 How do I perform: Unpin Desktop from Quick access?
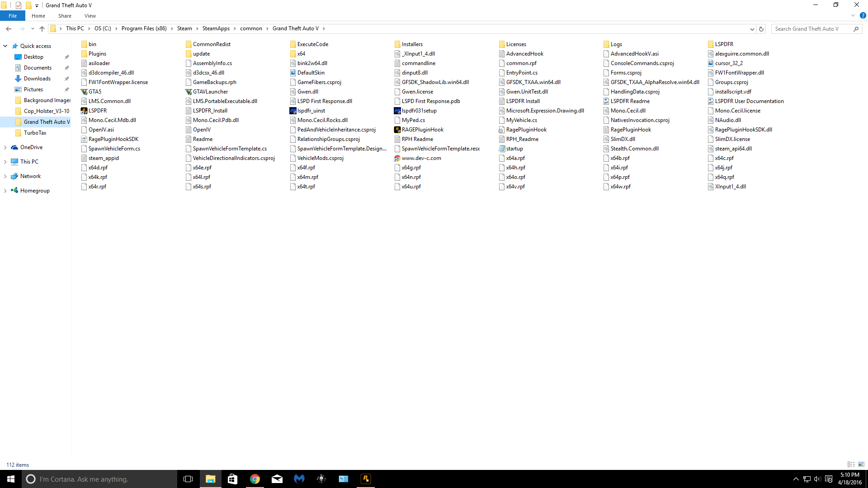click(67, 57)
